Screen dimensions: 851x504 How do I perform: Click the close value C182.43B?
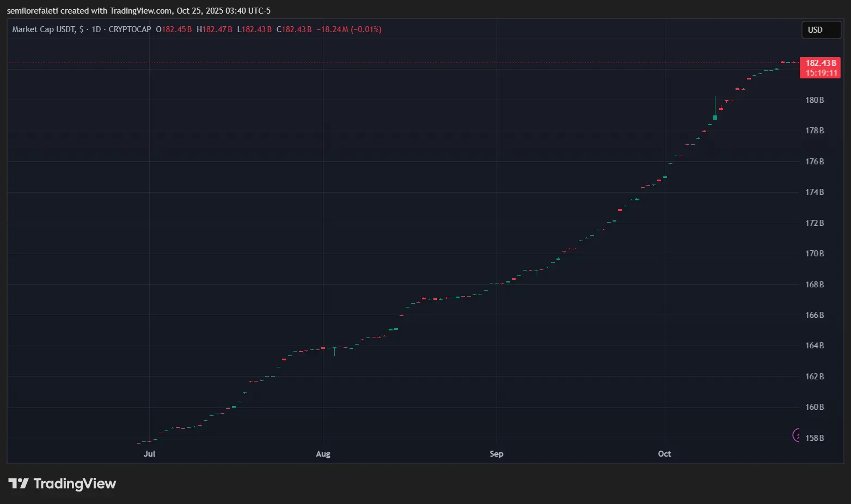coord(294,29)
